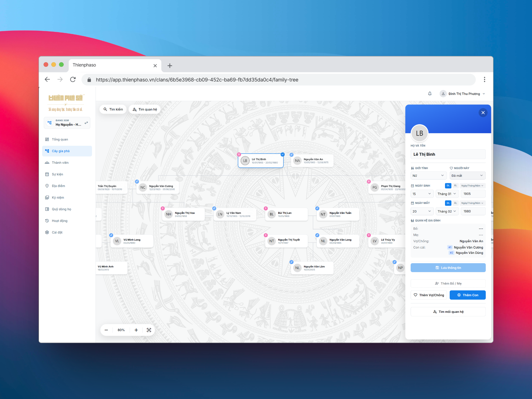
Task: Select the Nguyễn Văn Cường tree node
Action: [158, 188]
